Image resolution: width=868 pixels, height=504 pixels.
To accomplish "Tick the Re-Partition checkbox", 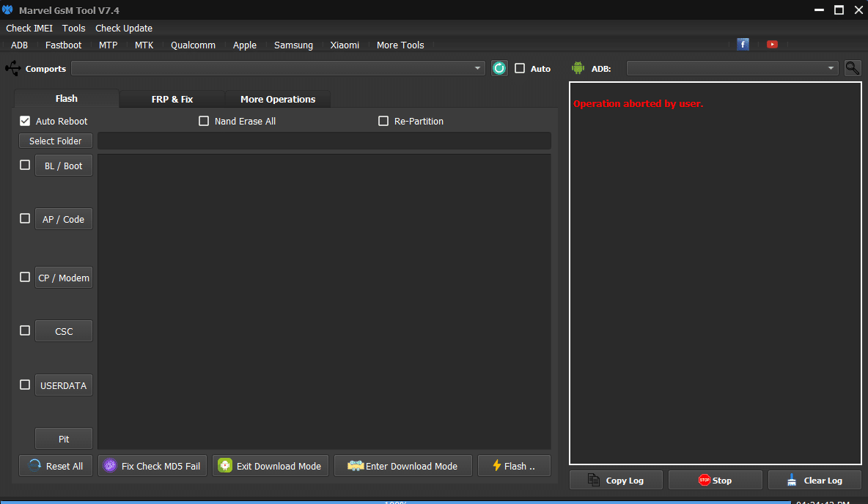I will coord(383,121).
